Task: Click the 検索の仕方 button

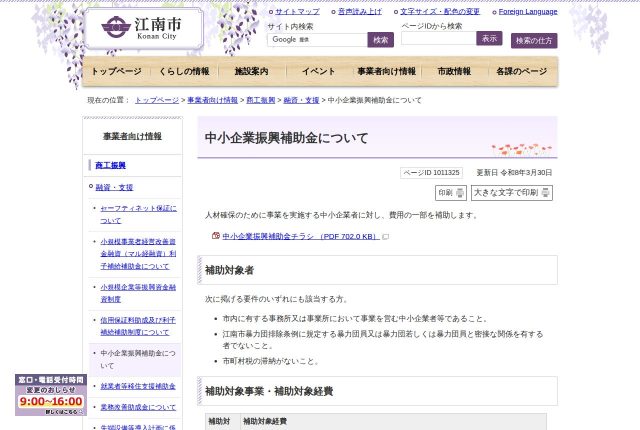Action: [x=534, y=40]
